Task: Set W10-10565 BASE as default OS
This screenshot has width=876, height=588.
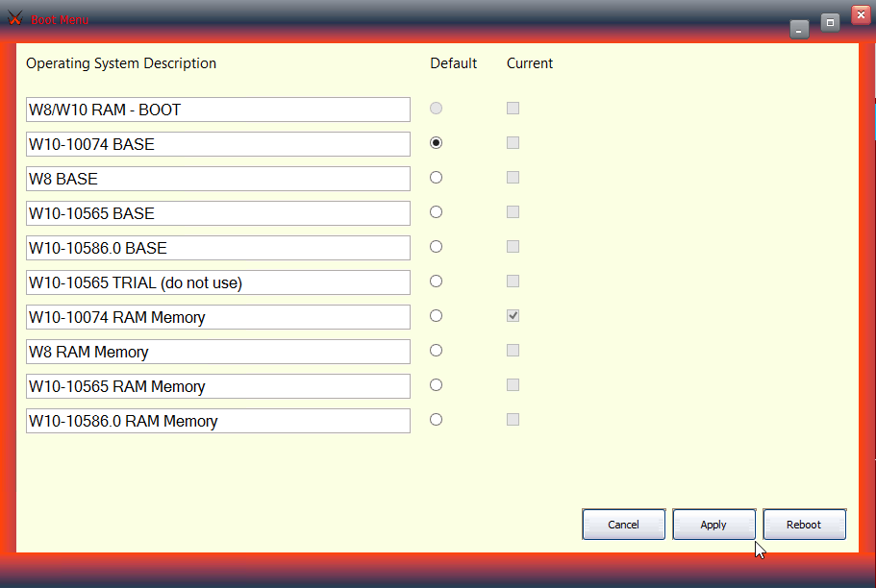Action: click(x=436, y=212)
